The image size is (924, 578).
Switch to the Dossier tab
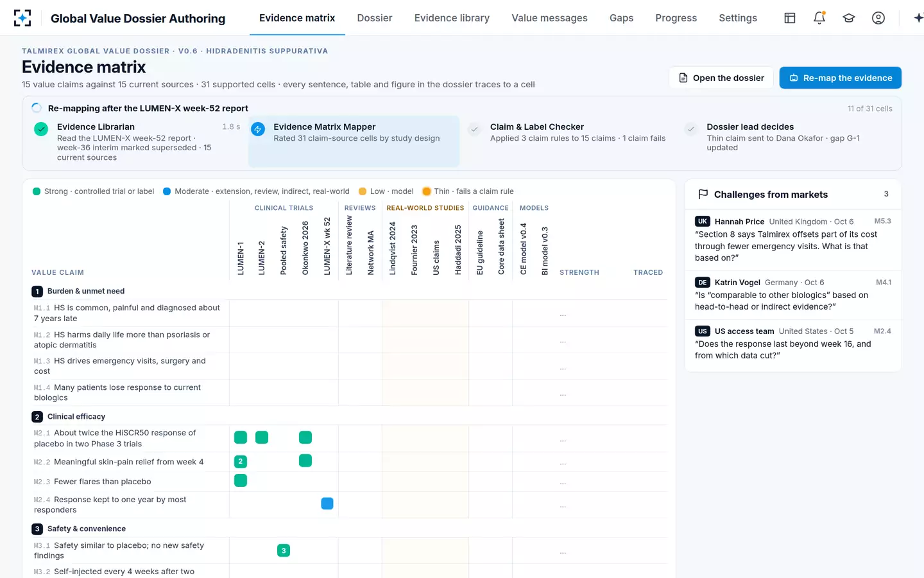point(375,18)
